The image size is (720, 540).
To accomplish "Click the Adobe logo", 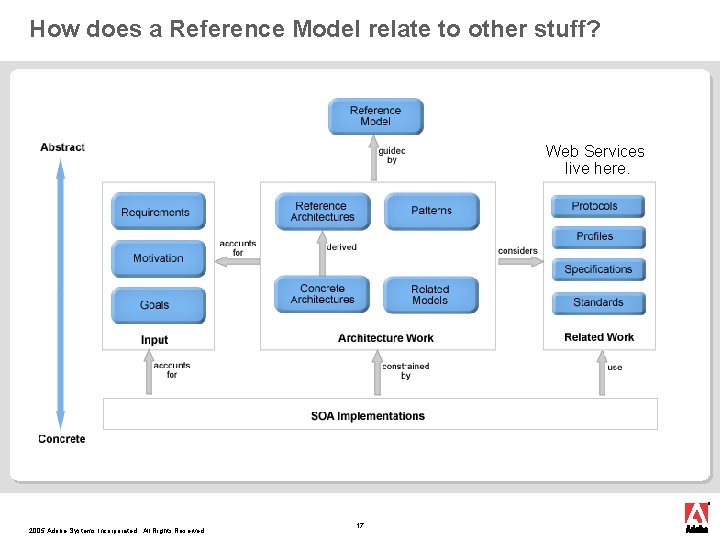I will (697, 518).
